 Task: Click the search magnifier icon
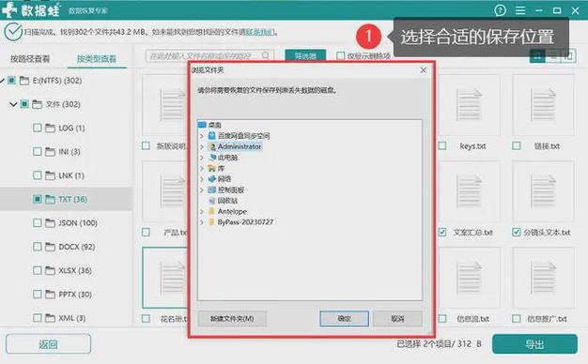click(266, 55)
